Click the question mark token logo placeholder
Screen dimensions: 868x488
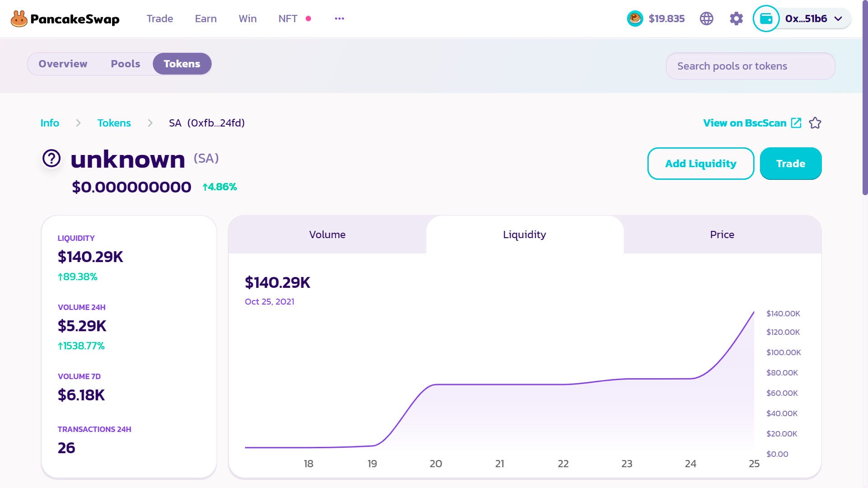tap(51, 159)
